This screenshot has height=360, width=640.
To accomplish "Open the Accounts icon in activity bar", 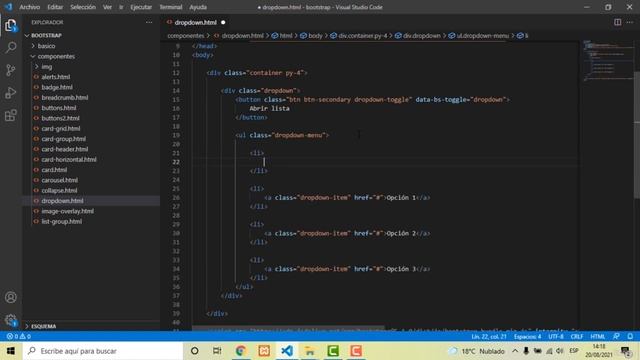I will [11, 297].
